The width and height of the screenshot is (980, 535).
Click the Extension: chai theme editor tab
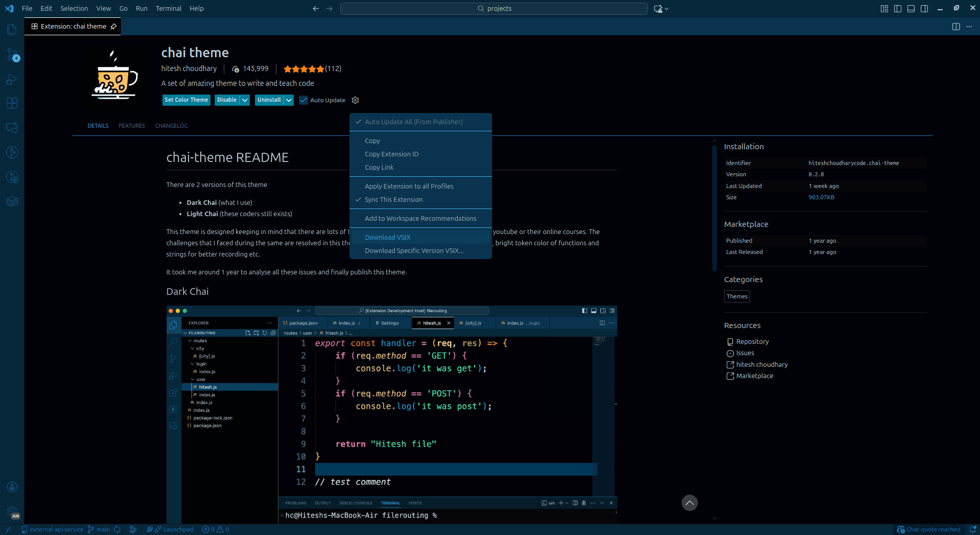point(73,27)
